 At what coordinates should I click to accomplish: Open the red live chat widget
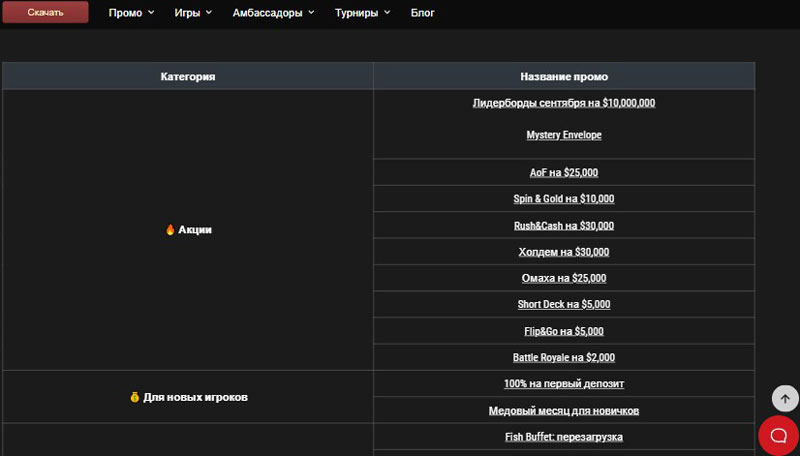coord(778,435)
